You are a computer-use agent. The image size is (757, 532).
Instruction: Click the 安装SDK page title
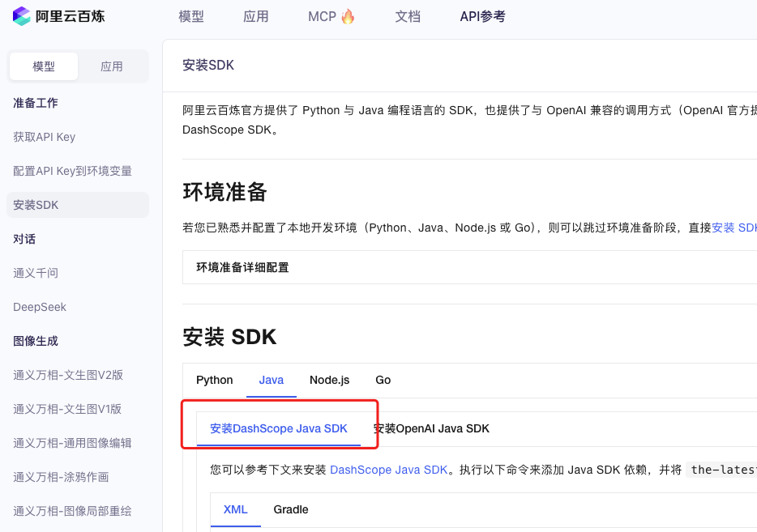click(208, 65)
